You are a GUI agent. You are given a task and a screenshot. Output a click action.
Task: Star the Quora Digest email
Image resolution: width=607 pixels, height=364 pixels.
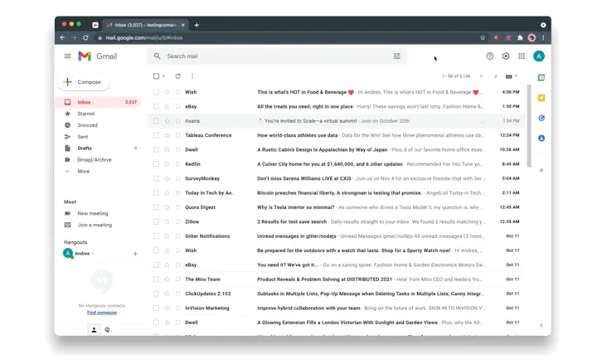(168, 207)
